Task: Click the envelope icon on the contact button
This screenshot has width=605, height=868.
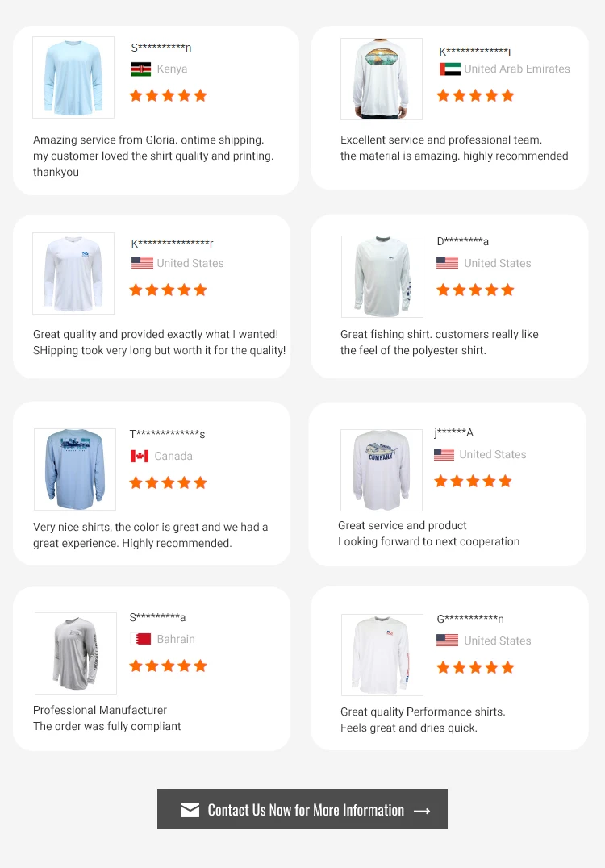Action: click(190, 810)
